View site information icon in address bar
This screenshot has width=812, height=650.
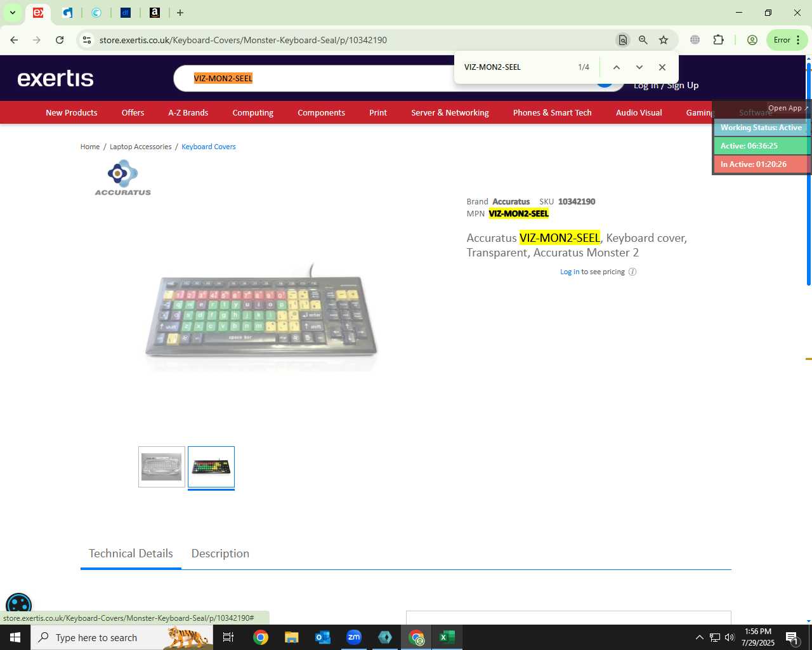87,40
